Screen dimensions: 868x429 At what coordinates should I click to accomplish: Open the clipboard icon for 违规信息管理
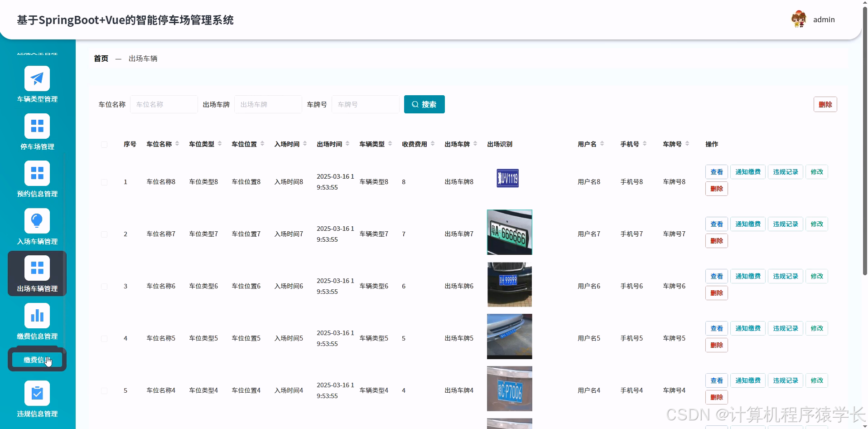pos(37,393)
